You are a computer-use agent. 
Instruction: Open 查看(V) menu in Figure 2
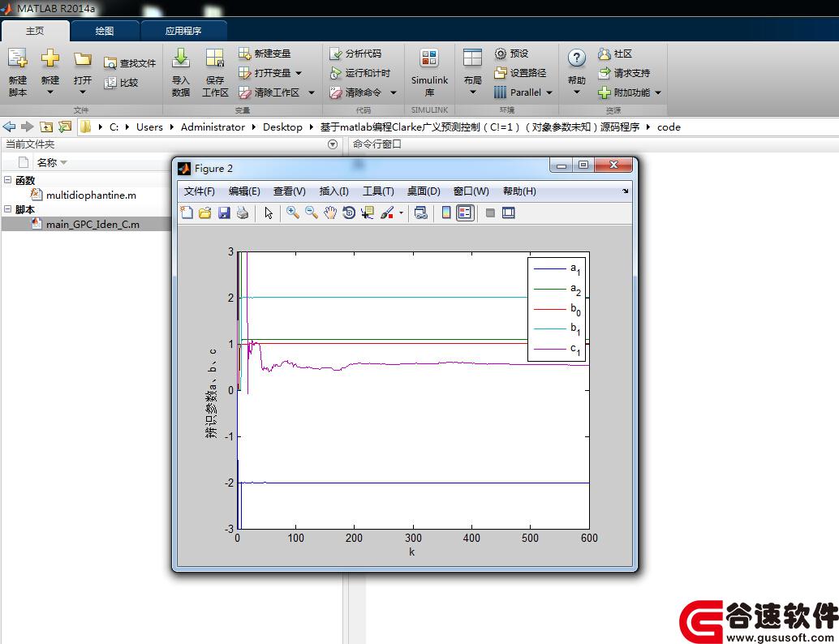pos(289,191)
